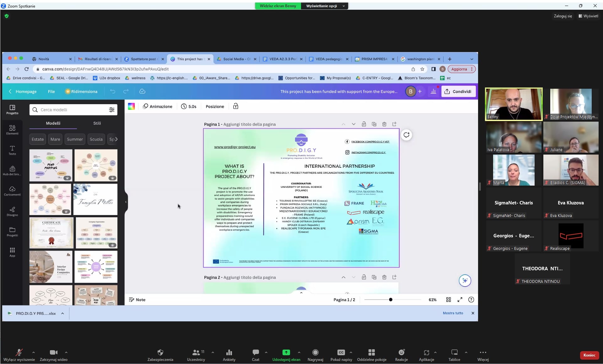This screenshot has width=603, height=364.
Task: Expand Uczestnicy options arrow
Action: click(x=213, y=352)
